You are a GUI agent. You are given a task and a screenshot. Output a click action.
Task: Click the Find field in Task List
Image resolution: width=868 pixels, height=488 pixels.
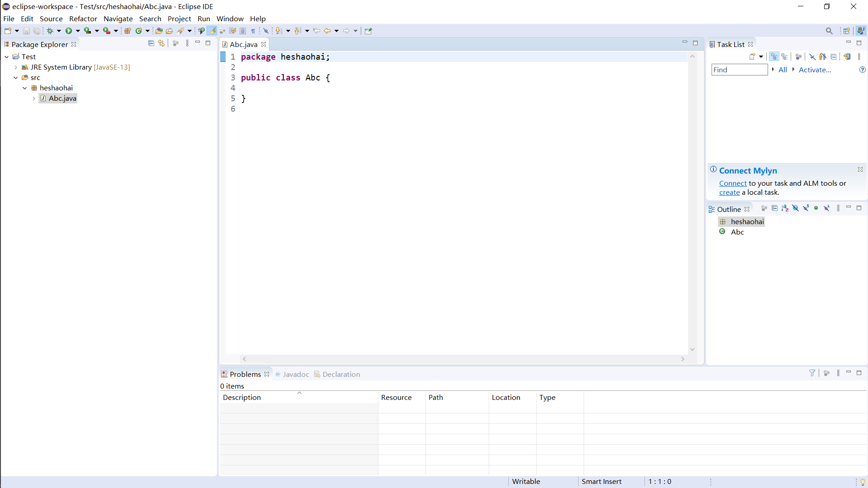739,70
